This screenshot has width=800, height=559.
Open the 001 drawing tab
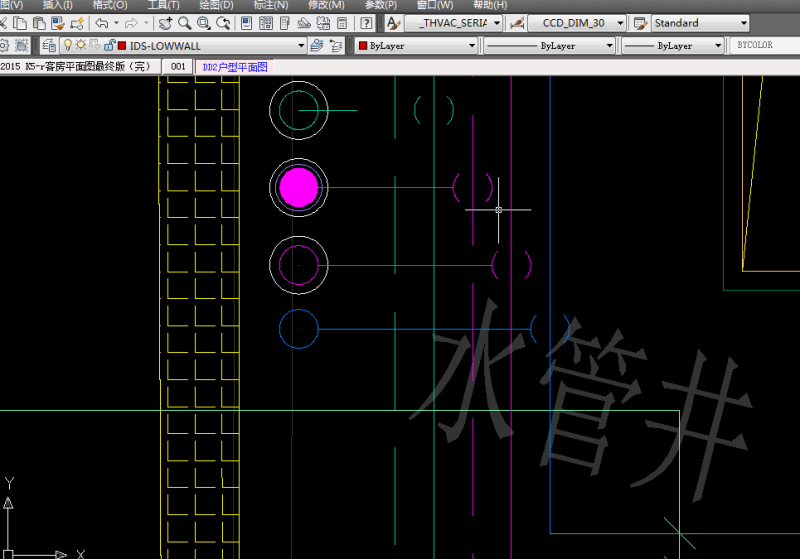tap(178, 66)
